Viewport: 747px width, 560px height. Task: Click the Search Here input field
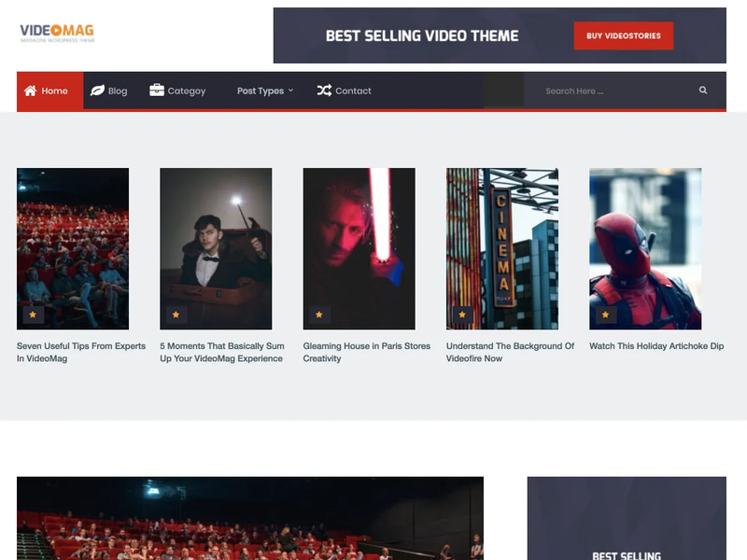(x=598, y=91)
